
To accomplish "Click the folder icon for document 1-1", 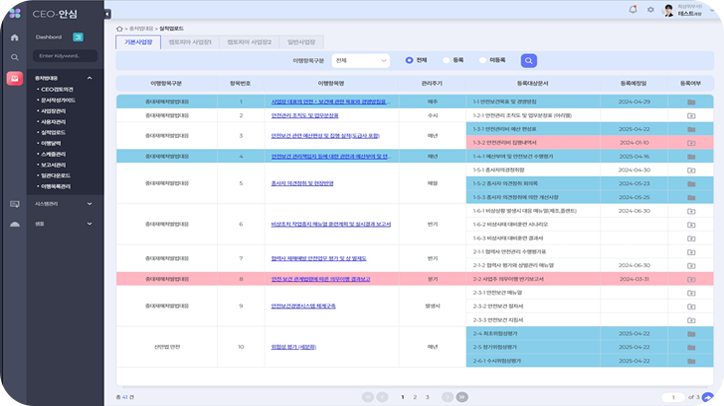I will point(690,102).
